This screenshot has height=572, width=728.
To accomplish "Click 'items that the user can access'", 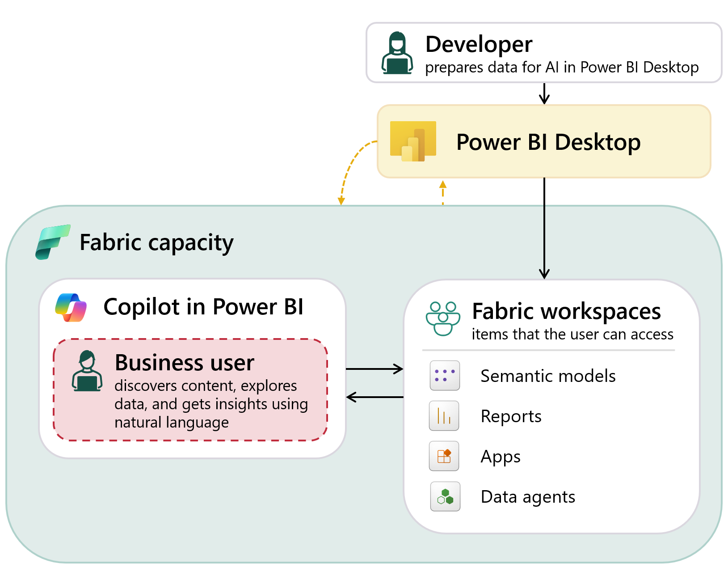I will click(572, 334).
